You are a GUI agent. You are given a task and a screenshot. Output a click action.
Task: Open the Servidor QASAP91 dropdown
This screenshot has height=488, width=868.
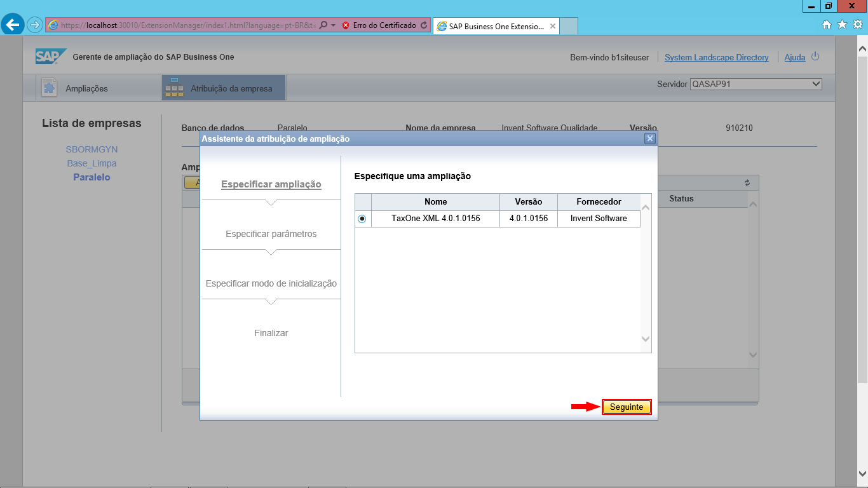(756, 84)
